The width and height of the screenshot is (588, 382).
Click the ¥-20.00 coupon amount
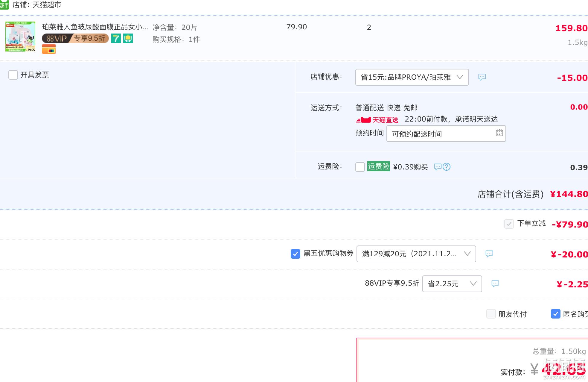click(x=569, y=254)
